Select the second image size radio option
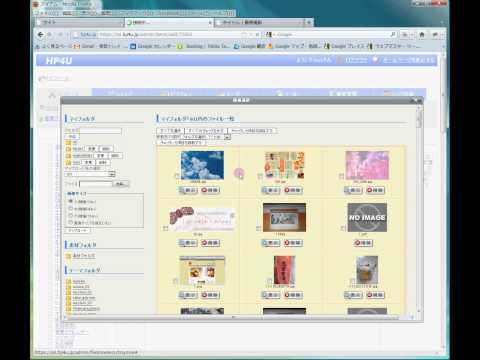Viewport: 480px width, 360px height. [70, 208]
